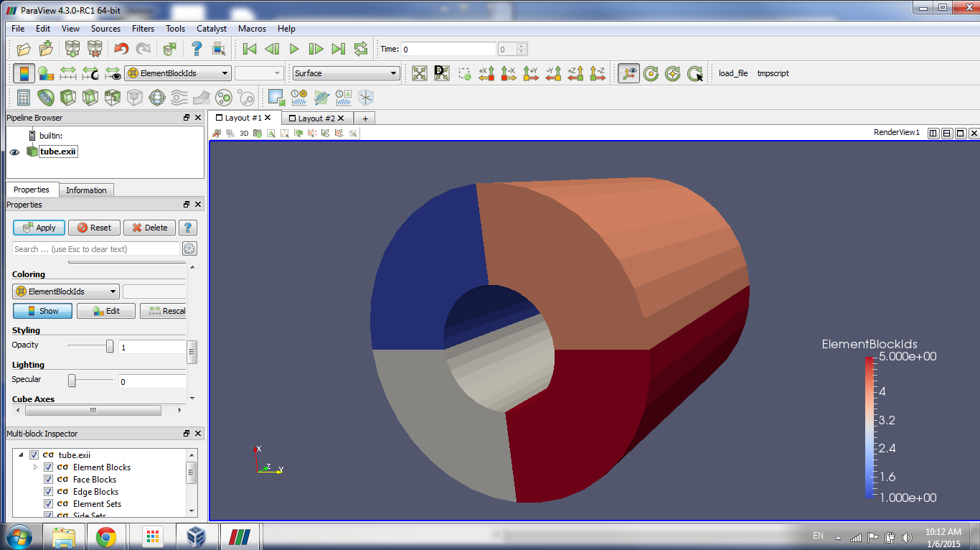Toggle tube.exii checkbox in Multi-block Inspector
This screenshot has height=550, width=980.
pyautogui.click(x=34, y=455)
